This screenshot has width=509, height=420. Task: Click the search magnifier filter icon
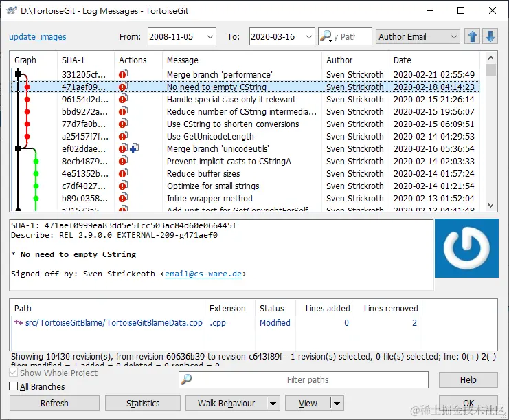coord(326,36)
